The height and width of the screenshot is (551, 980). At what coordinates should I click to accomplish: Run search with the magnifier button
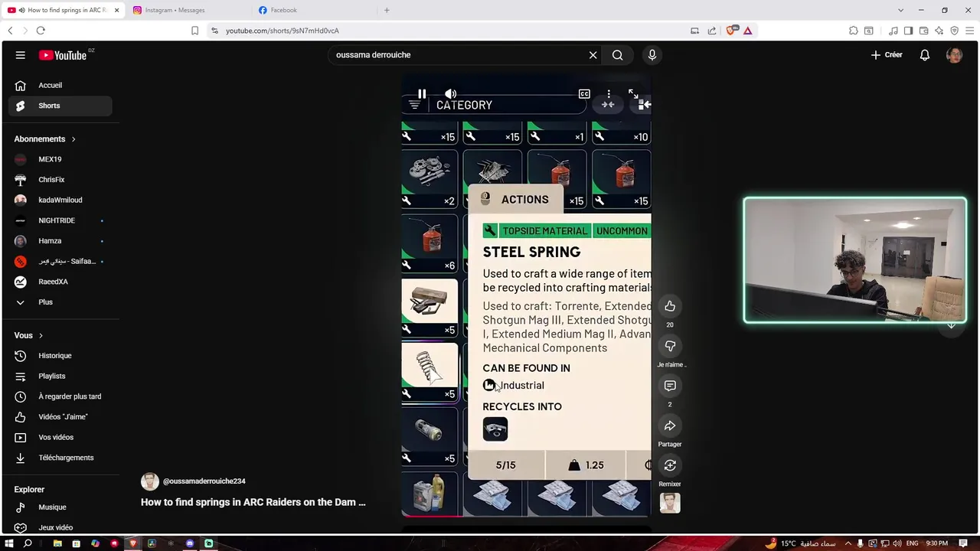(x=617, y=55)
